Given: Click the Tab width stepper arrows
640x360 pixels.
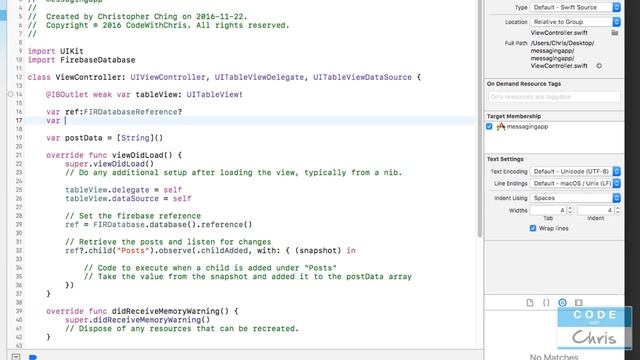Looking at the screenshot, I should pos(570,211).
